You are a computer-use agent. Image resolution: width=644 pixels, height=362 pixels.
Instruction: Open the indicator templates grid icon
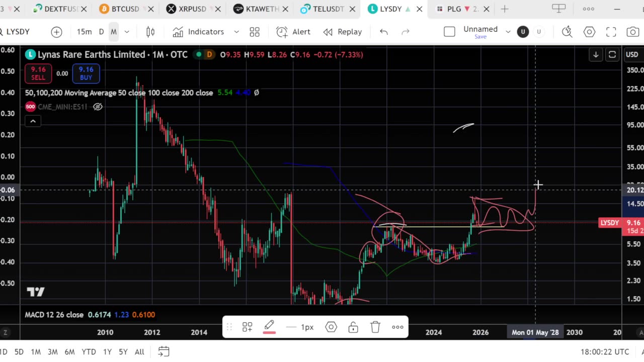coord(255,32)
